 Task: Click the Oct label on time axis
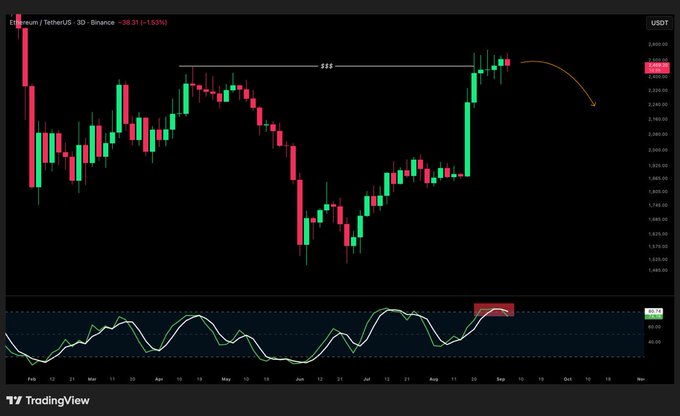(567, 379)
